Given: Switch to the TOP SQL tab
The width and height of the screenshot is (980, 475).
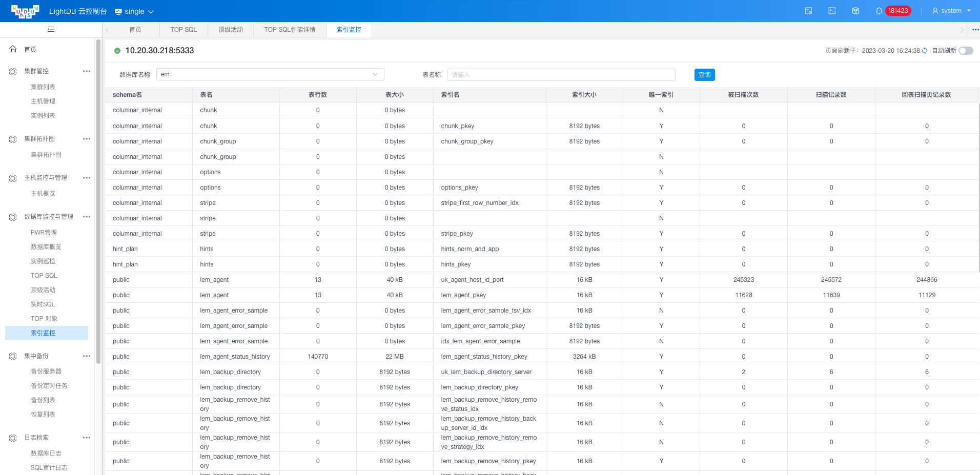Looking at the screenshot, I should 183,30.
